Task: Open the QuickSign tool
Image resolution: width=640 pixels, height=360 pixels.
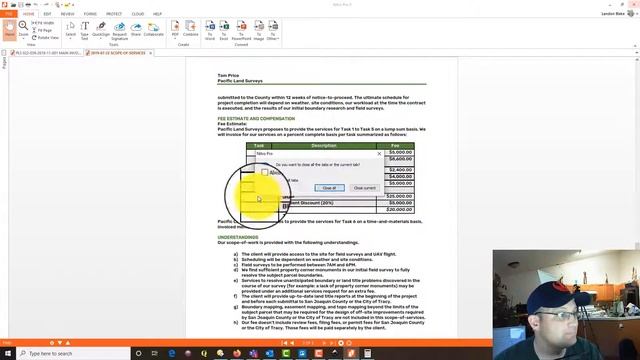Action: coord(101,29)
